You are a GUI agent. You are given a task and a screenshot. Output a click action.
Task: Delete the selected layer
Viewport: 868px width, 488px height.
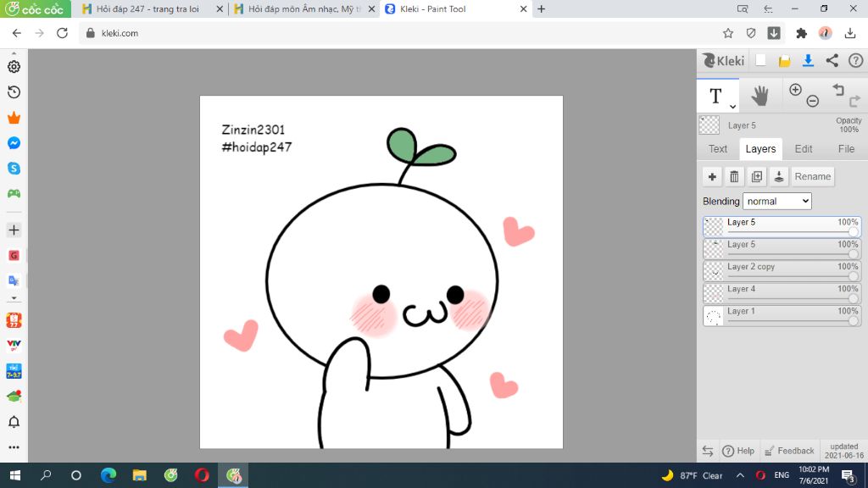point(734,176)
